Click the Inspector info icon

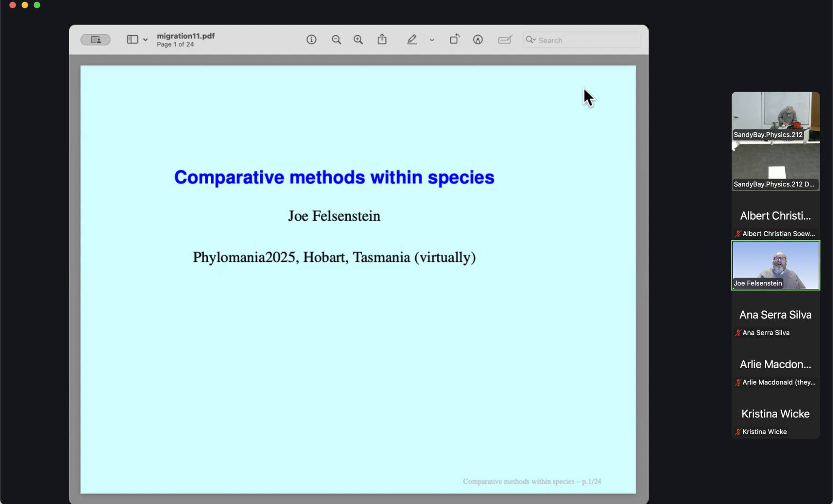[x=311, y=40]
